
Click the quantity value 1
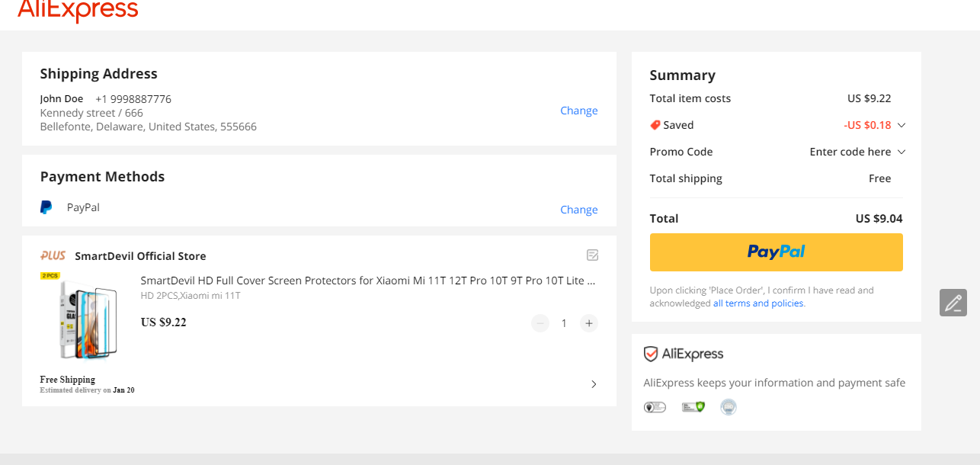point(564,323)
